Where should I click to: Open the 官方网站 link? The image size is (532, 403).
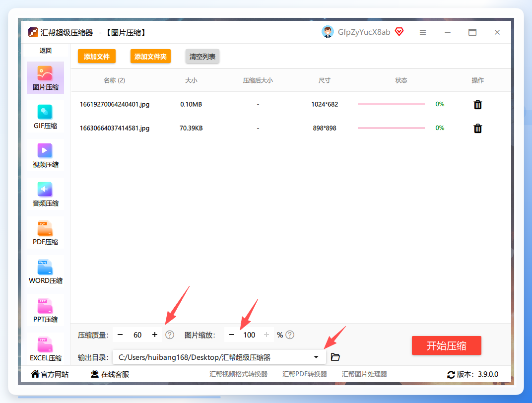coord(50,374)
